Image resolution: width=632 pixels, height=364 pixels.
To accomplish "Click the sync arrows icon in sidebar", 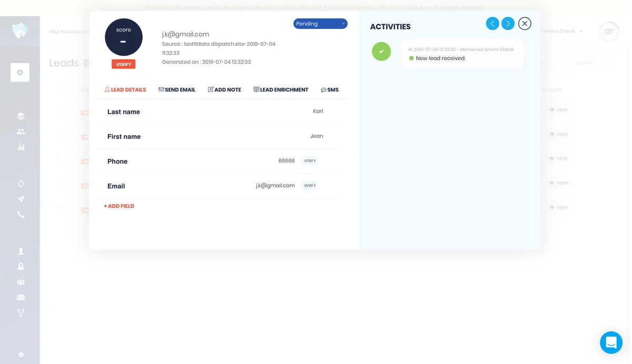I will (x=21, y=184).
